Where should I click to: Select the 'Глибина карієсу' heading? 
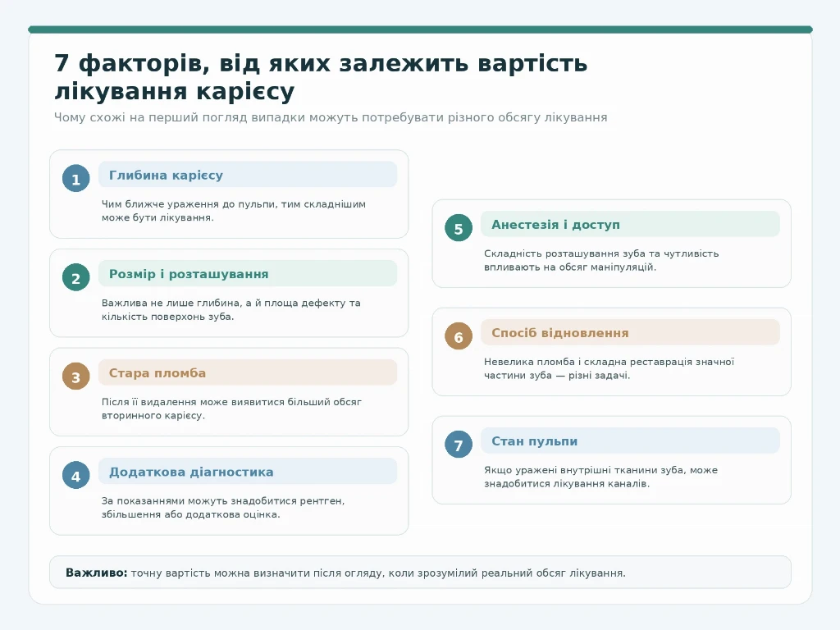166,176
